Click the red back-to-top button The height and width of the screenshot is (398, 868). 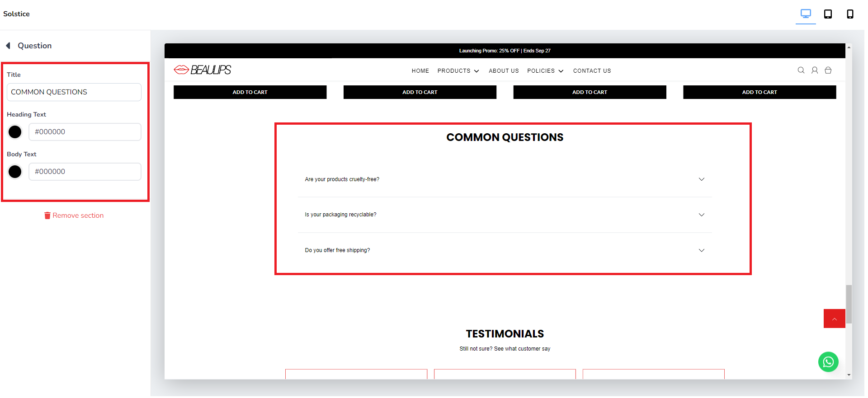coord(835,318)
